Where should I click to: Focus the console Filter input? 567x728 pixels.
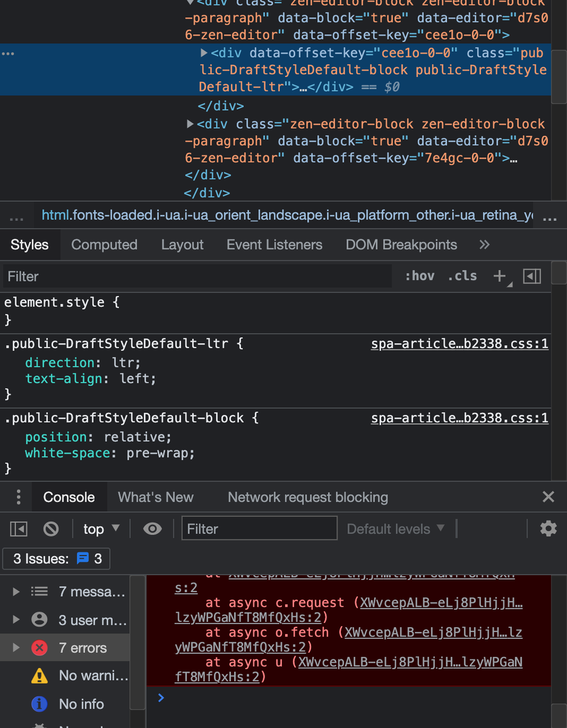point(260,529)
